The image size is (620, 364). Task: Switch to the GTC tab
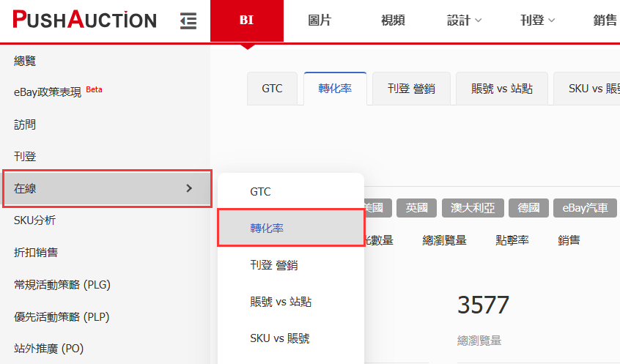[272, 89]
